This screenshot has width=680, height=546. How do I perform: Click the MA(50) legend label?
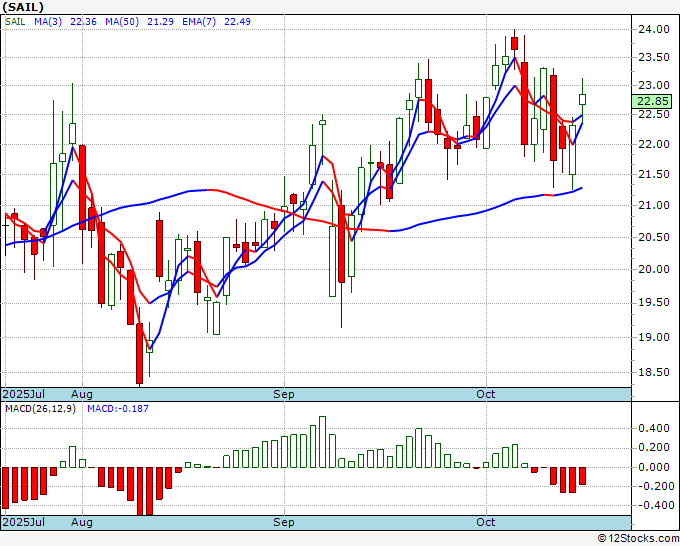point(122,22)
